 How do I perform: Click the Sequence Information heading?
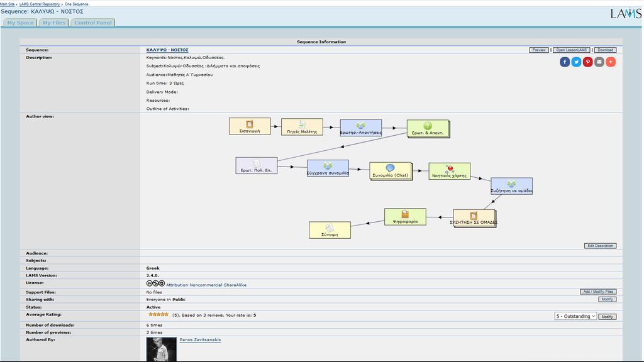pos(321,42)
